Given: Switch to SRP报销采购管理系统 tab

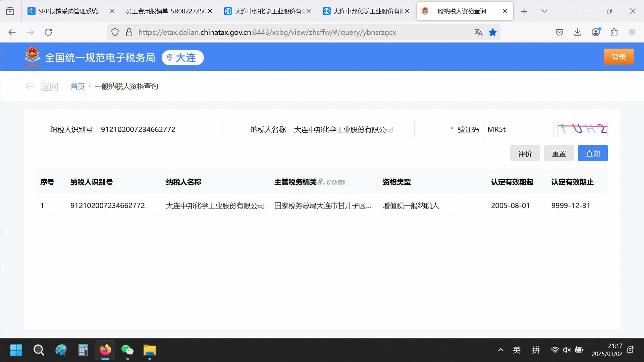Looking at the screenshot, I should coord(68,11).
